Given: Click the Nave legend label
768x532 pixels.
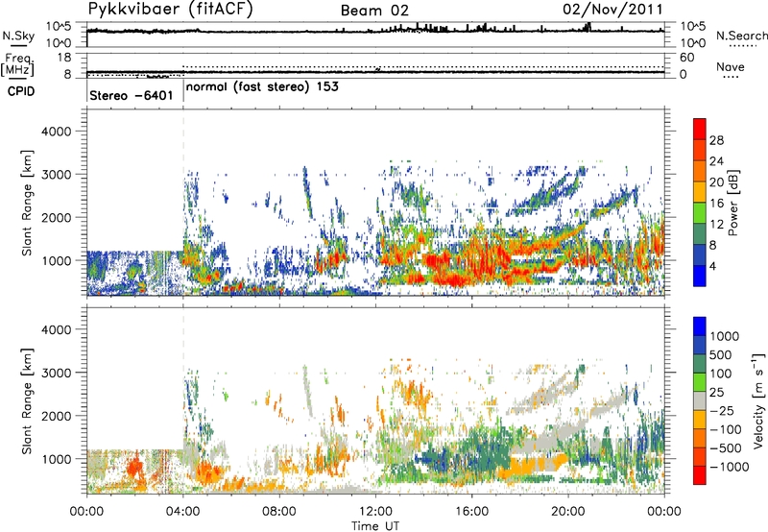Looking at the screenshot, I should click(x=730, y=67).
